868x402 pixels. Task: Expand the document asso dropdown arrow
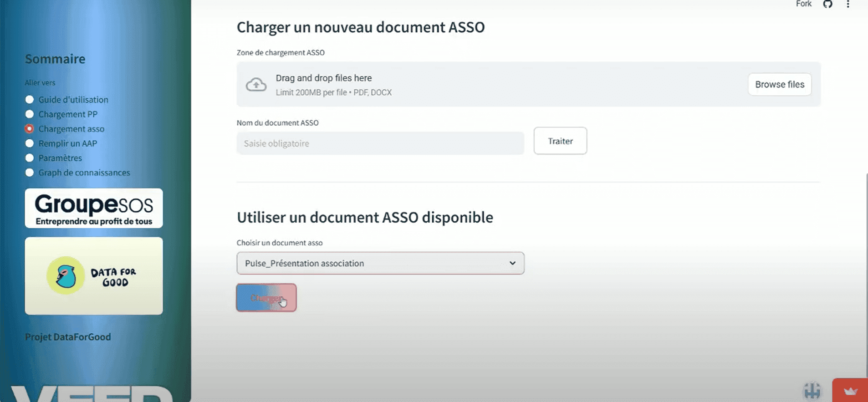tap(512, 263)
